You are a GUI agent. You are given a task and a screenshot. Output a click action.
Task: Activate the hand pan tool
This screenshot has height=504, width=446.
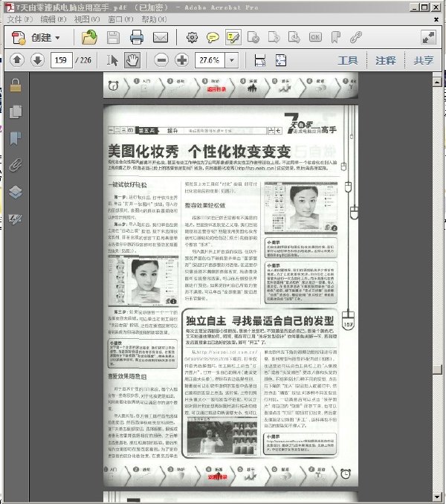tap(132, 60)
